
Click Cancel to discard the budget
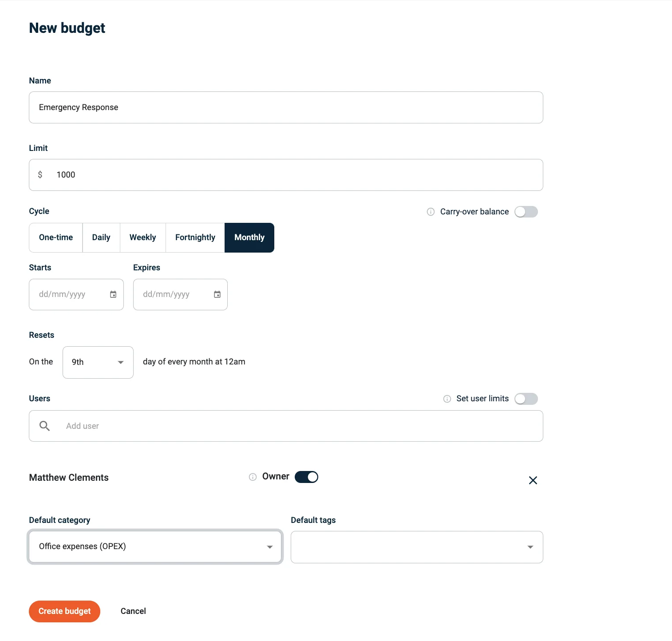click(133, 611)
